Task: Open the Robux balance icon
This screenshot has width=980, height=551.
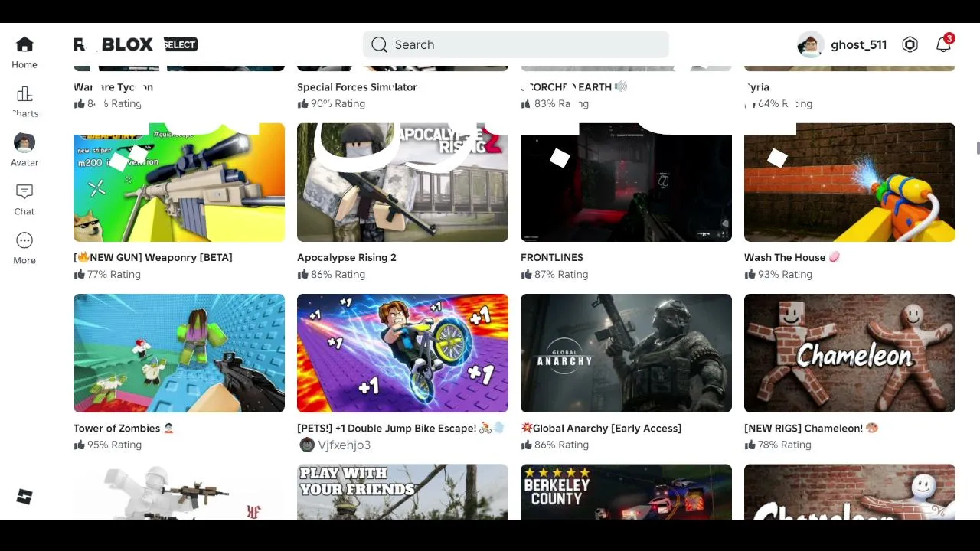Action: [910, 44]
